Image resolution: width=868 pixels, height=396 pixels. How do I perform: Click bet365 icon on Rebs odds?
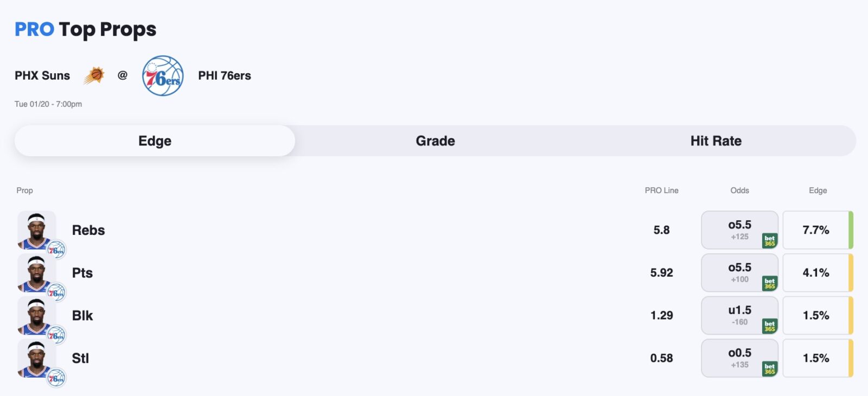click(769, 240)
